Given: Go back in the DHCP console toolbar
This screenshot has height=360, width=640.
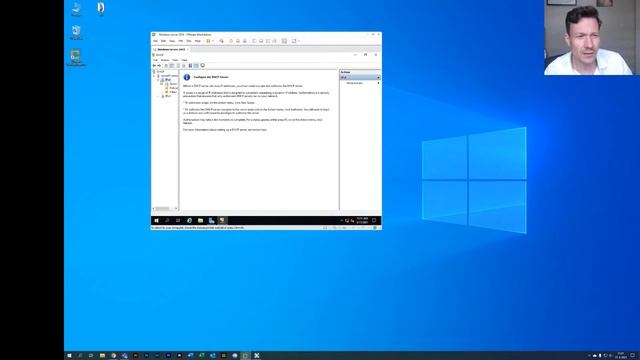Looking at the screenshot, I should [x=154, y=65].
